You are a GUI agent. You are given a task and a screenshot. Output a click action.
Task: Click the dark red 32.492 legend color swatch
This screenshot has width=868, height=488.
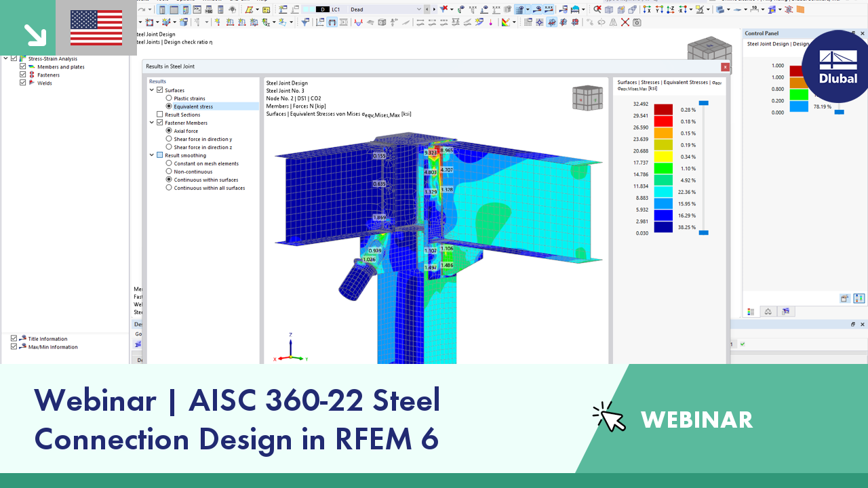coord(663,110)
